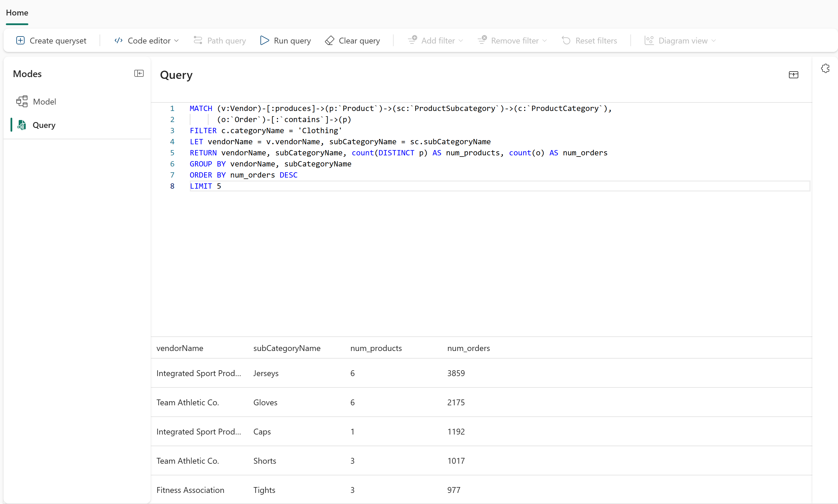Screen dimensions: 838x504
Task: Expand the Code editor dropdown chevron
Action: click(x=177, y=41)
